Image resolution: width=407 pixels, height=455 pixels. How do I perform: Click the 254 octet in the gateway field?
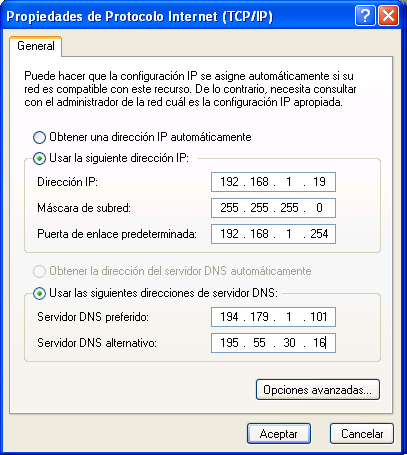click(319, 234)
